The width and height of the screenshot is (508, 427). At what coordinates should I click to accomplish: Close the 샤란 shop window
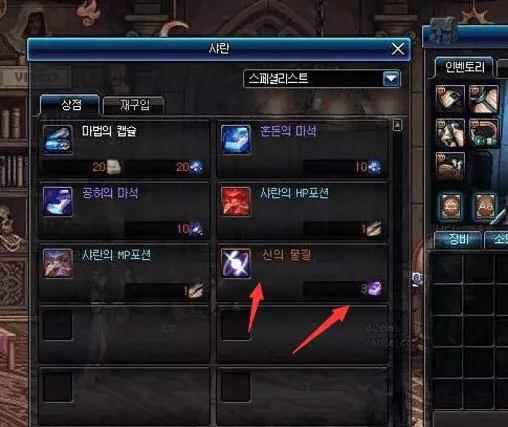[398, 49]
